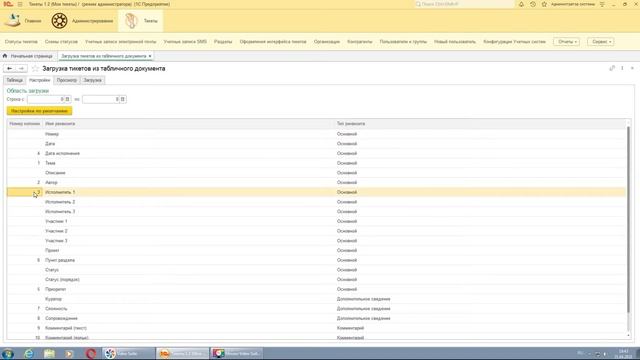
Task: Open notifications bell icon
Action: (521, 4)
